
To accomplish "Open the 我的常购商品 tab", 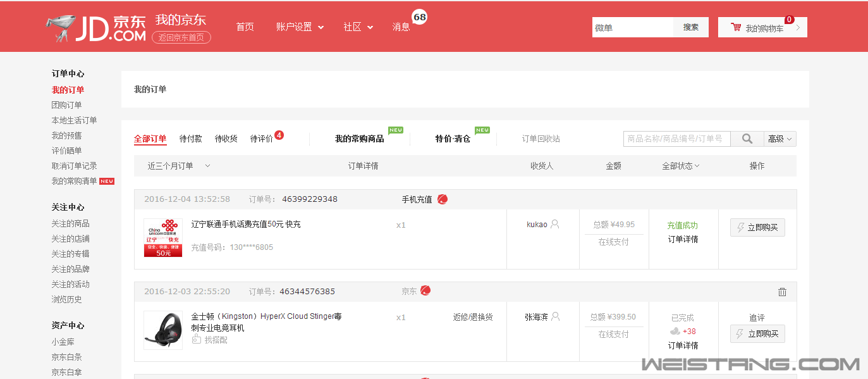I will (360, 139).
